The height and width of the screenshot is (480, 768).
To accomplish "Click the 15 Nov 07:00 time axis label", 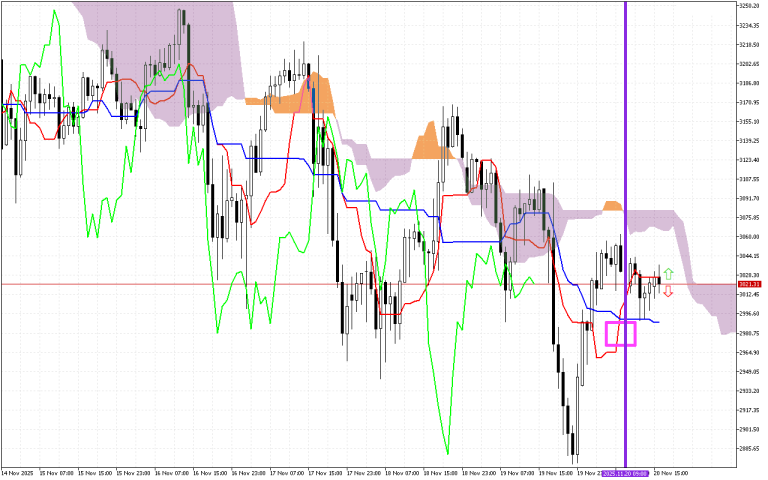I will 57,474.
